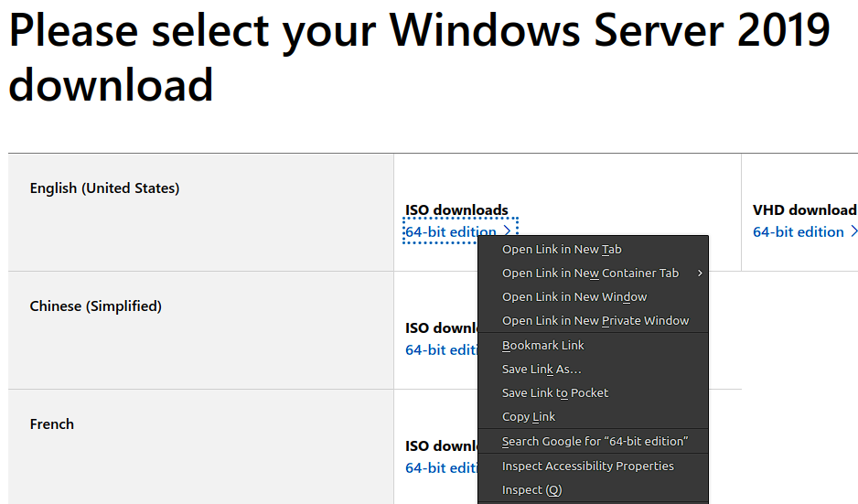Click VHD download heading

click(804, 210)
